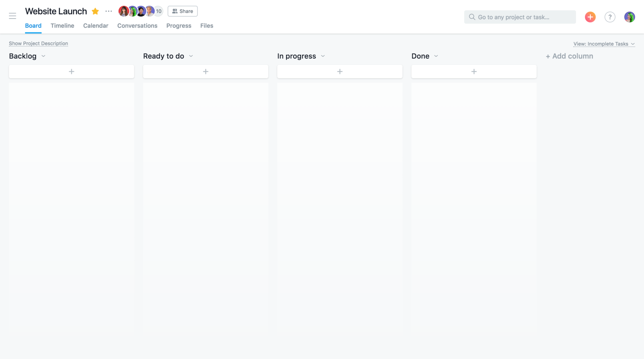Image resolution: width=644 pixels, height=359 pixels.
Task: Open the help question mark icon
Action: 610,17
